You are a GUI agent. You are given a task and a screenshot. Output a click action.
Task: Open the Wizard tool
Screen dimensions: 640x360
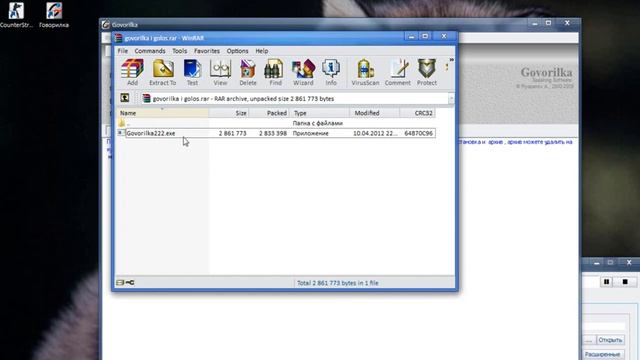303,72
